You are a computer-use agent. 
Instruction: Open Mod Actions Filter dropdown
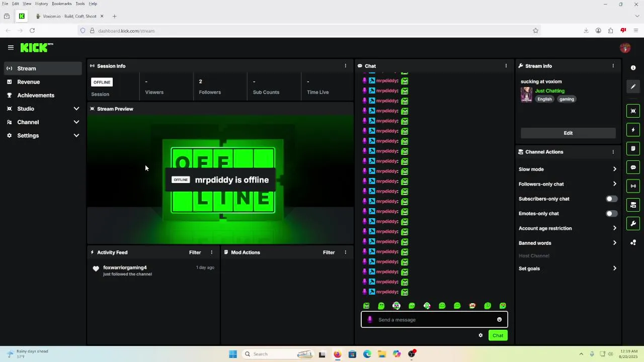329,252
